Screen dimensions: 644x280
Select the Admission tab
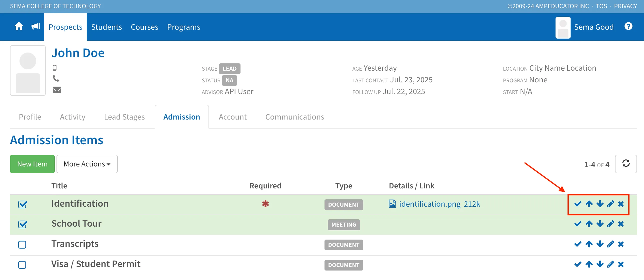point(182,117)
